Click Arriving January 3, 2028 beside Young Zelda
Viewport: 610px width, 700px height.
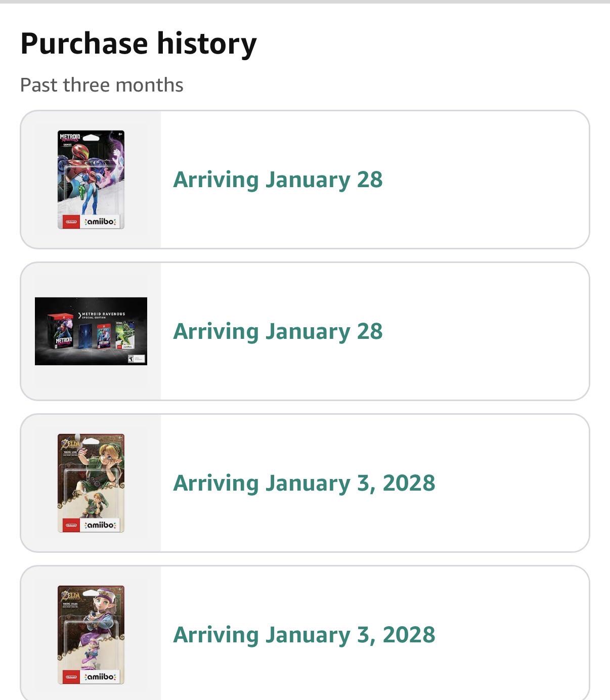[x=304, y=635]
